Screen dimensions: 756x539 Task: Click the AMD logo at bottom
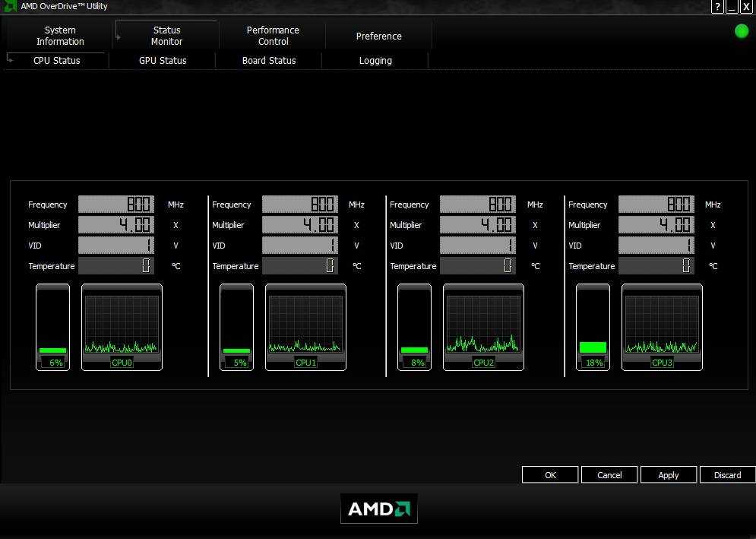379,509
